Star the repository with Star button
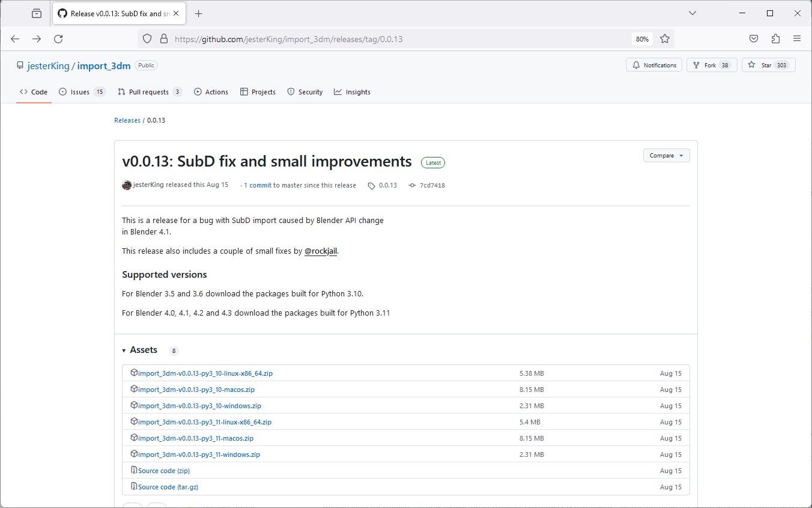Screen dimensions: 812x508 (769, 65)
